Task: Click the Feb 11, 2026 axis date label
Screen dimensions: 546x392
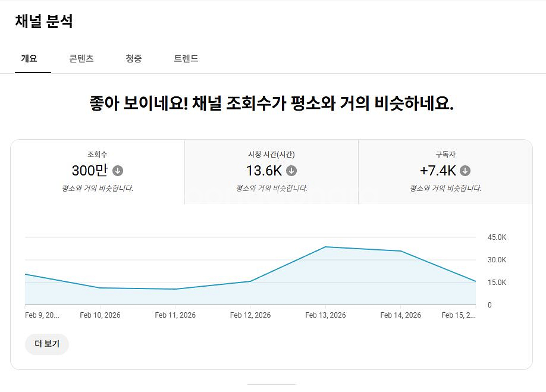Action: point(175,315)
